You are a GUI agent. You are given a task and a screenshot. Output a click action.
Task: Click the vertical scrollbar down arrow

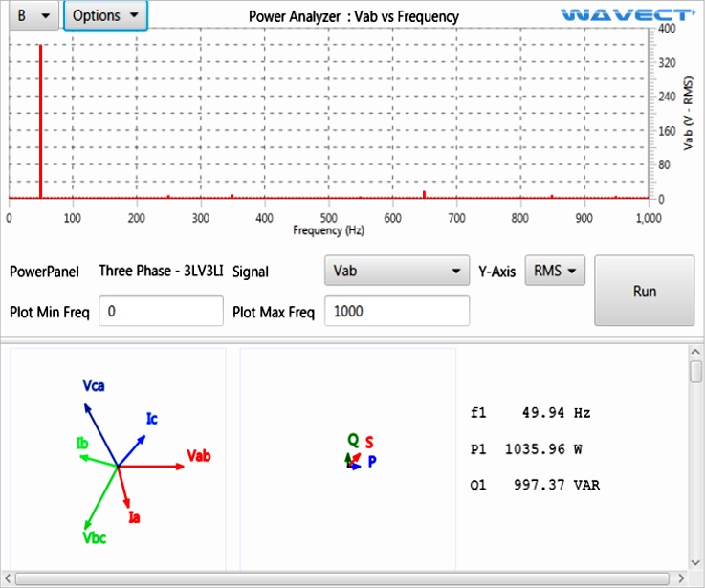(695, 562)
